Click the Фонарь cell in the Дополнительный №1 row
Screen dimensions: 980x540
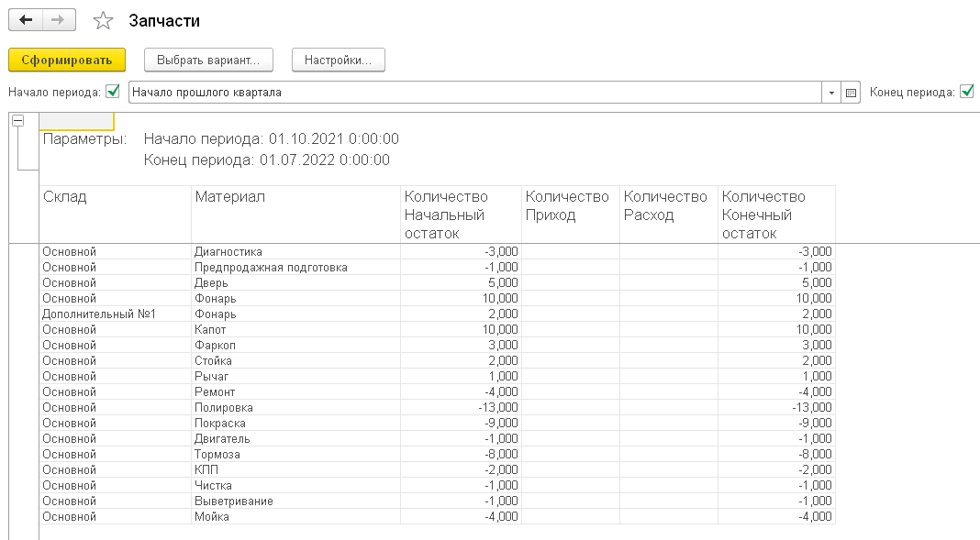coord(295,314)
